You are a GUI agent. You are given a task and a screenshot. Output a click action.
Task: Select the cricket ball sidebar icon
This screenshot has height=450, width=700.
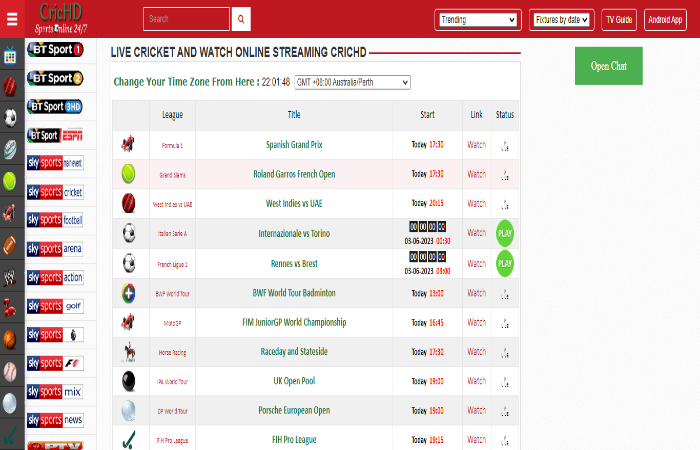click(10, 87)
